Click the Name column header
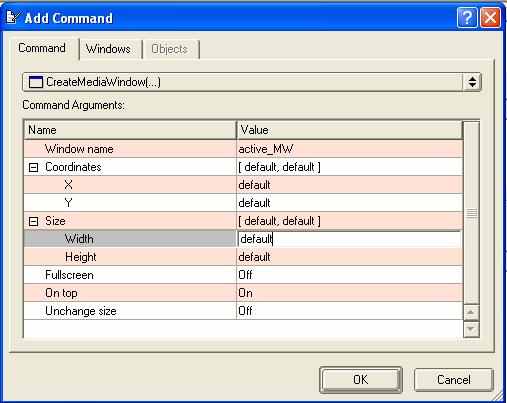The image size is (507, 403). coord(130,130)
